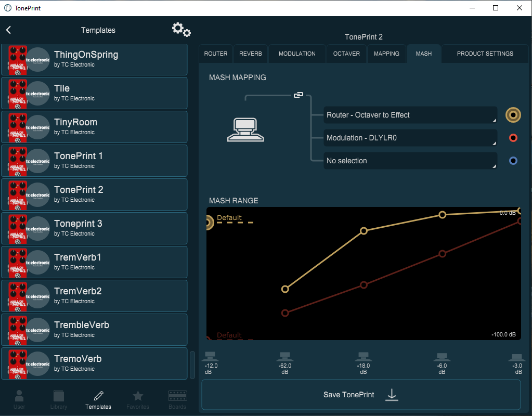Open the Modulation - DLYLR0 dropdown
The image size is (532, 416).
tap(410, 138)
